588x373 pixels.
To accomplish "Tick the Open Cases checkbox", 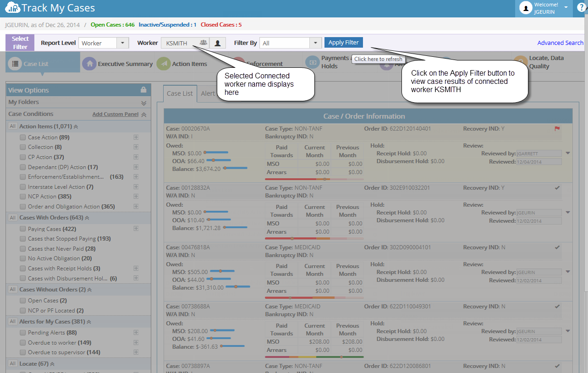I will click(22, 301).
